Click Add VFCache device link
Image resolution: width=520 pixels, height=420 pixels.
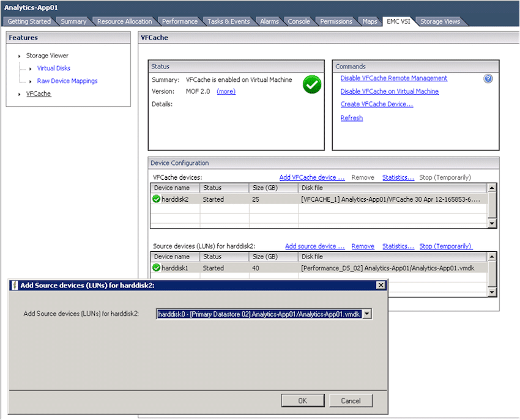[x=312, y=177]
